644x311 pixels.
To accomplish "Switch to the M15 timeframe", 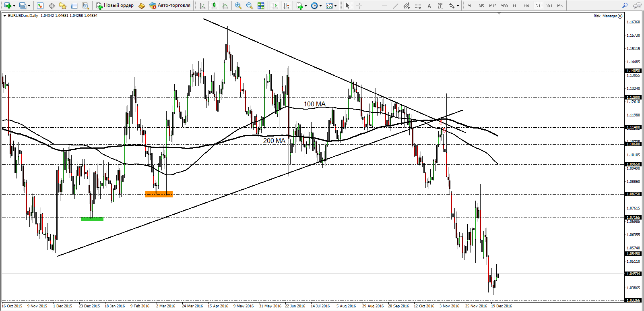I will coord(493,6).
